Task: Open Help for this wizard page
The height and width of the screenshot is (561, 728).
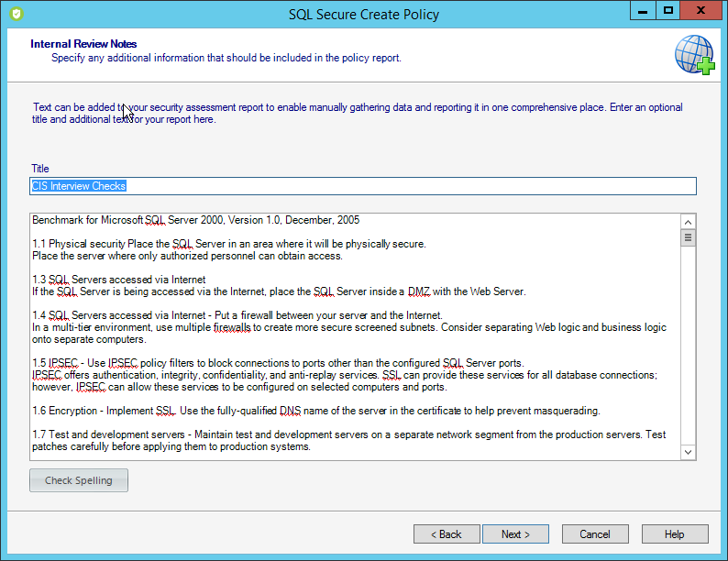Action: [x=675, y=534]
